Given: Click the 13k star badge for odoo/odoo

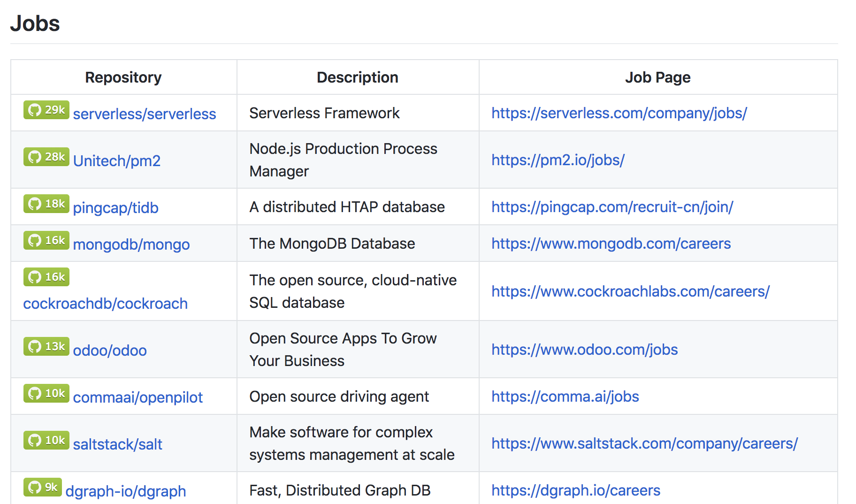Looking at the screenshot, I should (46, 346).
